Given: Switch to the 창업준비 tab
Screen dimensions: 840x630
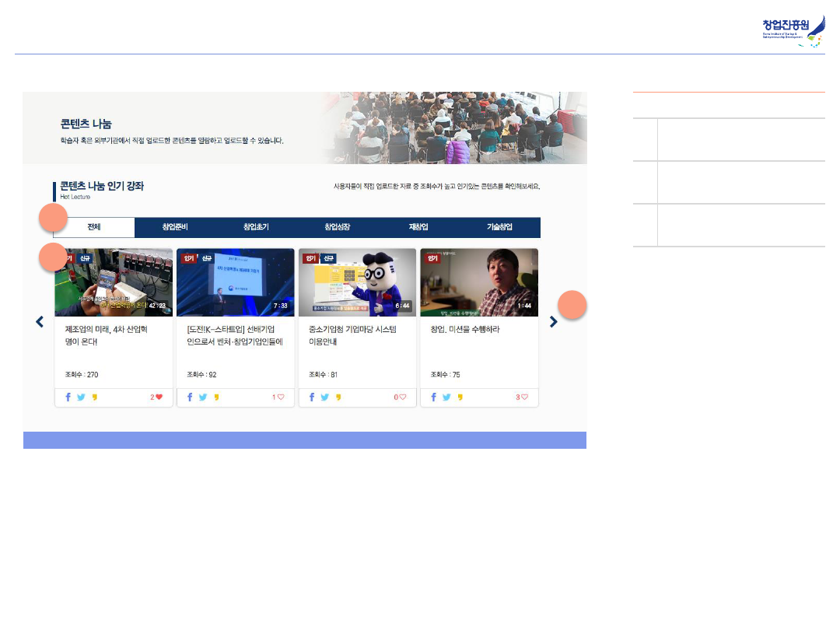Looking at the screenshot, I should pyautogui.click(x=175, y=227).
